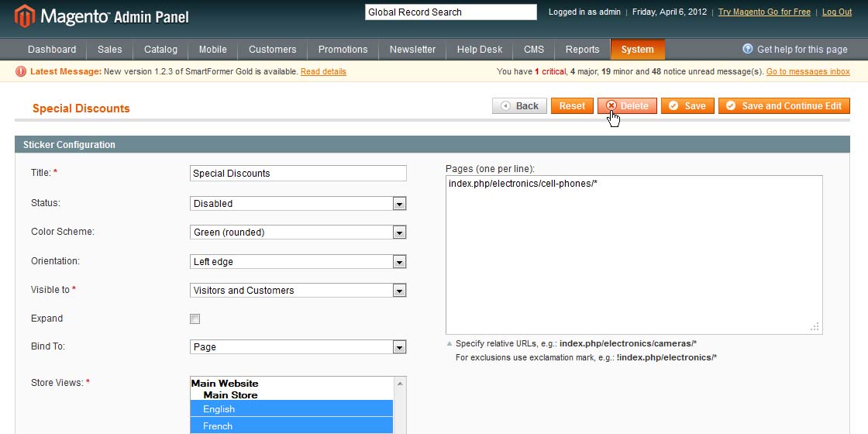The image size is (868, 434).
Task: Click the help question mark icon
Action: [747, 49]
